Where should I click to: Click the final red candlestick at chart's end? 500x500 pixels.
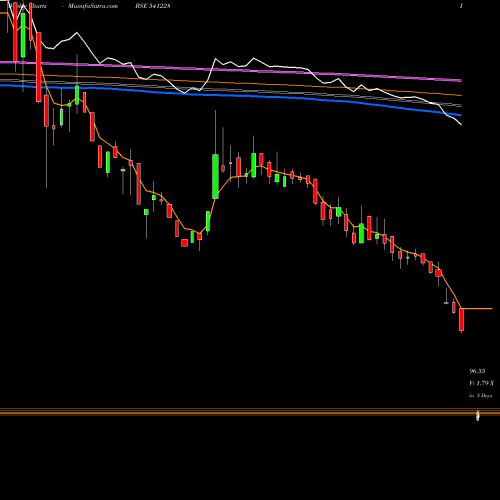tap(462, 319)
